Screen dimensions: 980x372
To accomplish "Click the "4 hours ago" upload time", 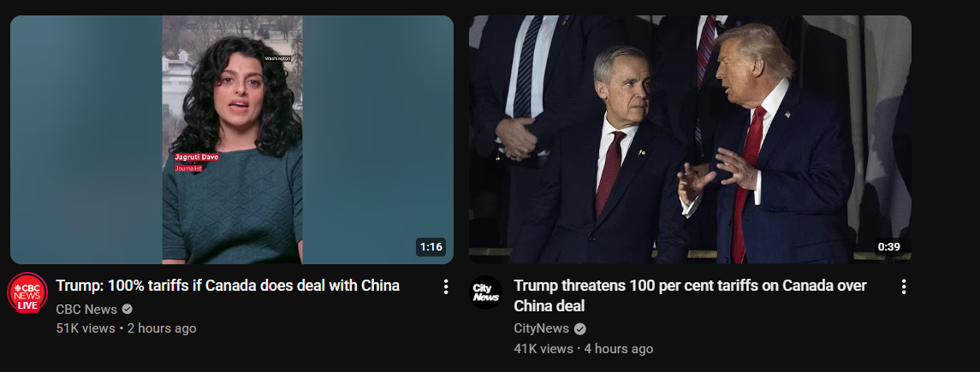I will tap(619, 349).
